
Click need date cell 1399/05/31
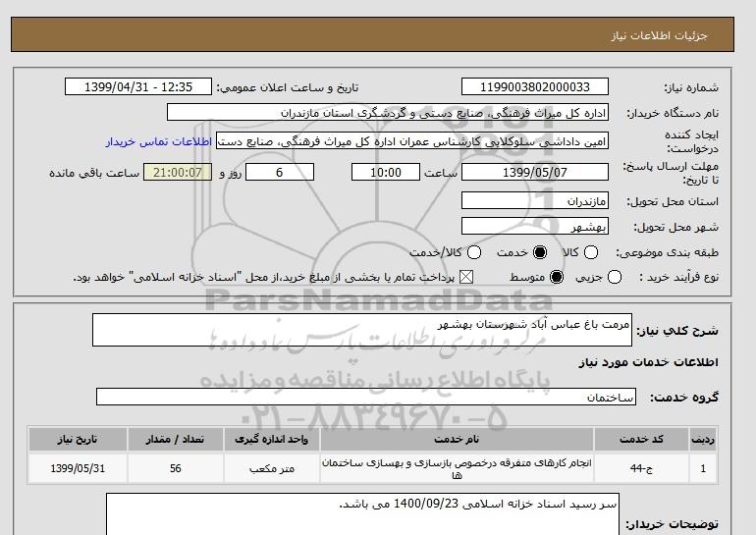point(78,468)
